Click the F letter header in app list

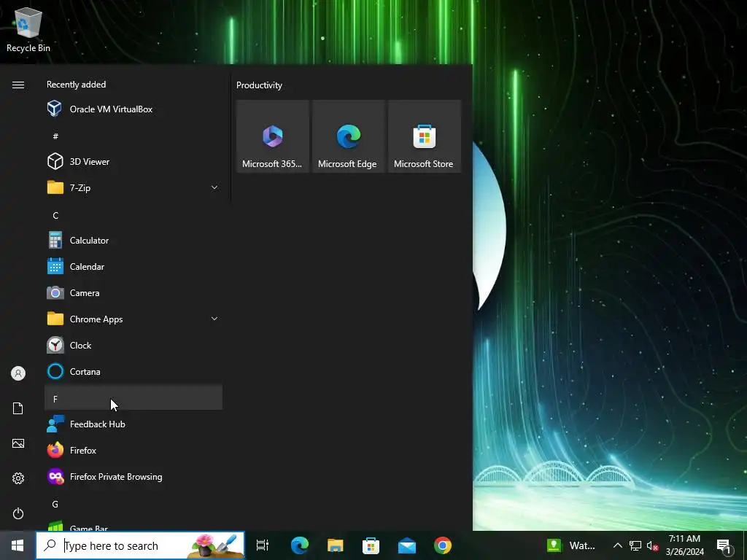[x=133, y=398]
